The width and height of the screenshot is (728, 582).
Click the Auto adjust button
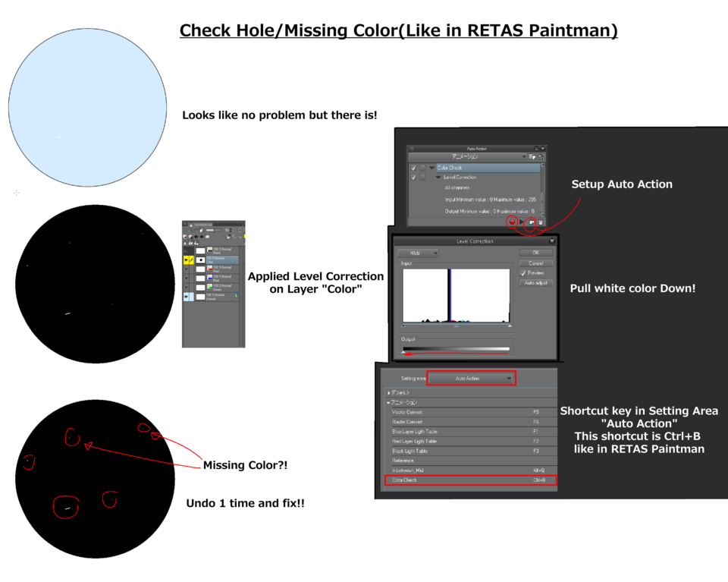coord(536,283)
